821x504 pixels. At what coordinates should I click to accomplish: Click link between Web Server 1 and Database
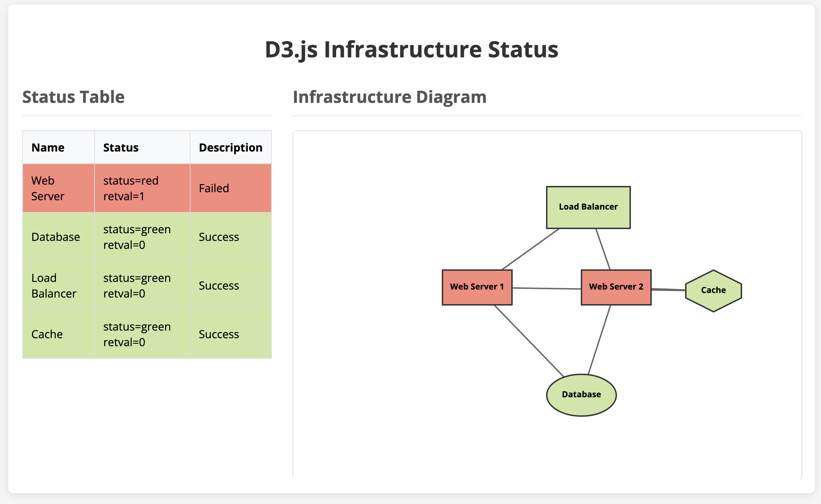[x=529, y=341]
